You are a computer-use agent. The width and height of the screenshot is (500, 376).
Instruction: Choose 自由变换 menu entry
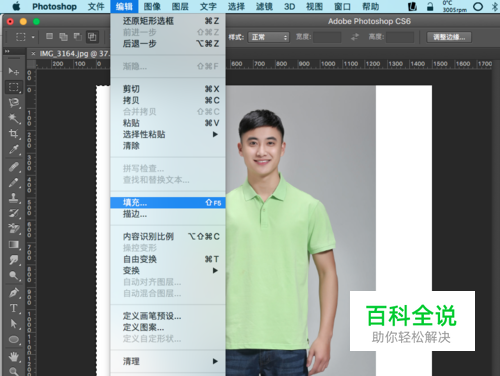(168, 259)
